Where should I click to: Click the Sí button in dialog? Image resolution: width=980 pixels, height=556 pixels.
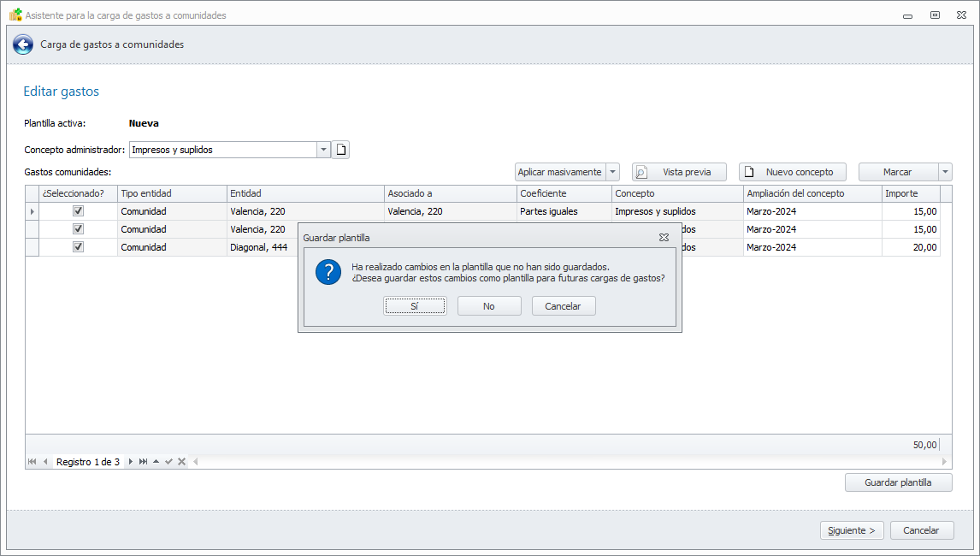415,306
